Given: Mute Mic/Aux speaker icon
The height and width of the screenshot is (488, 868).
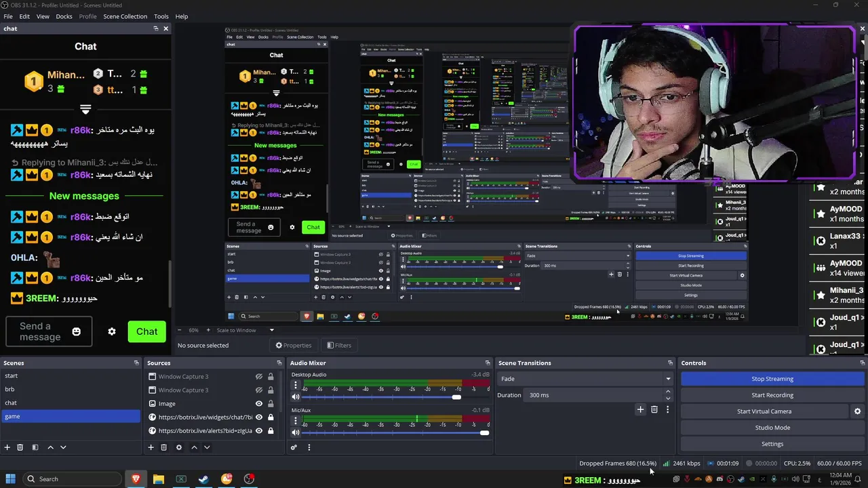Looking at the screenshot, I should pos(296,432).
